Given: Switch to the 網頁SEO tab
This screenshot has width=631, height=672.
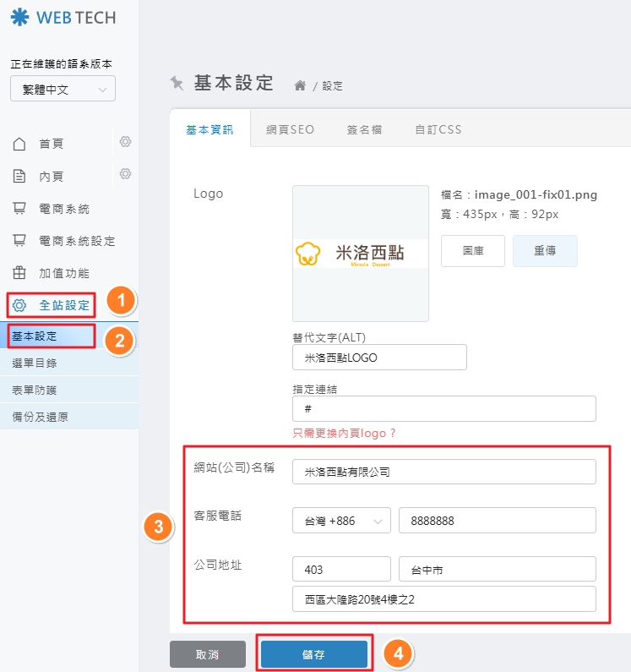Looking at the screenshot, I should pos(291,129).
